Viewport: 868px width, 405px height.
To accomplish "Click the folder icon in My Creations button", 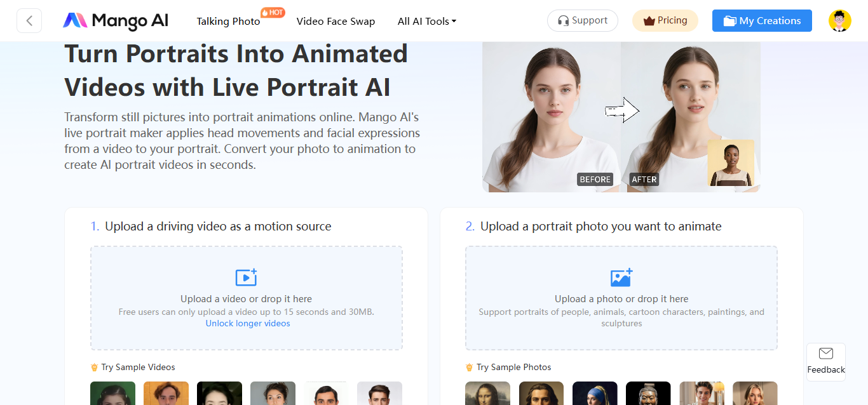I will click(730, 20).
